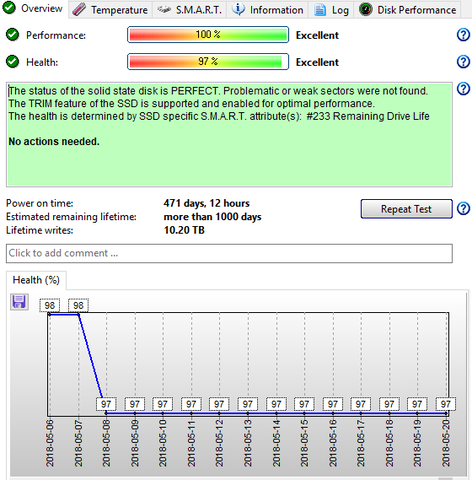472x480 pixels.
Task: Select the 97 label for 2018-05-13
Action: pos(247,404)
